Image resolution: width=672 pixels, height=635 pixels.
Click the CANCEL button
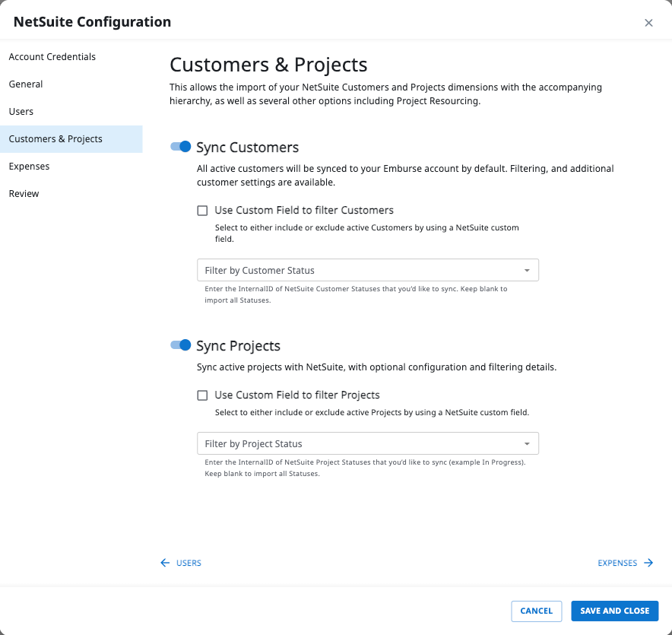[x=536, y=611]
